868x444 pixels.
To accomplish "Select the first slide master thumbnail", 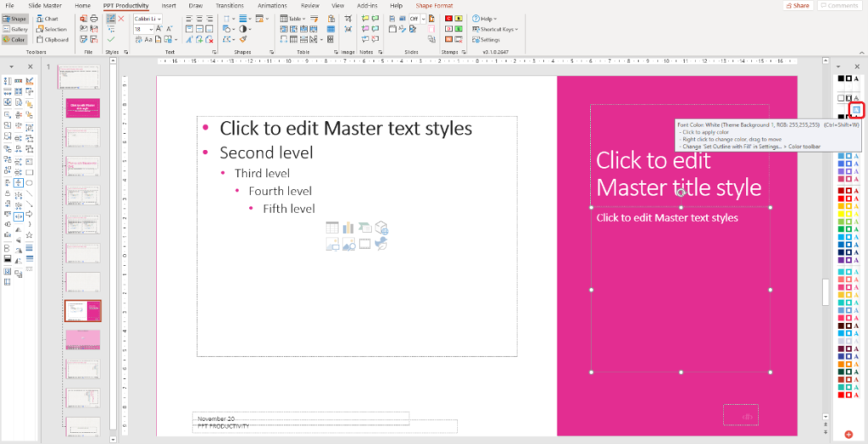I will pos(79,77).
